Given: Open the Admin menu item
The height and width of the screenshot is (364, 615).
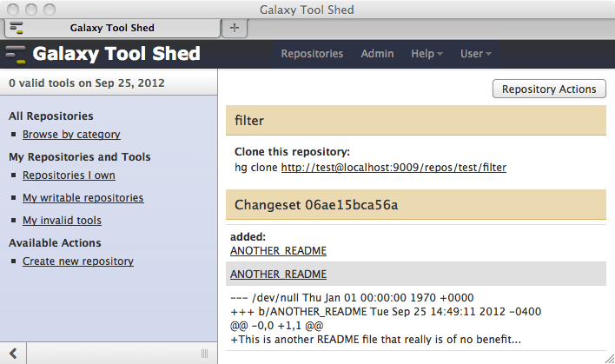Looking at the screenshot, I should pos(377,54).
